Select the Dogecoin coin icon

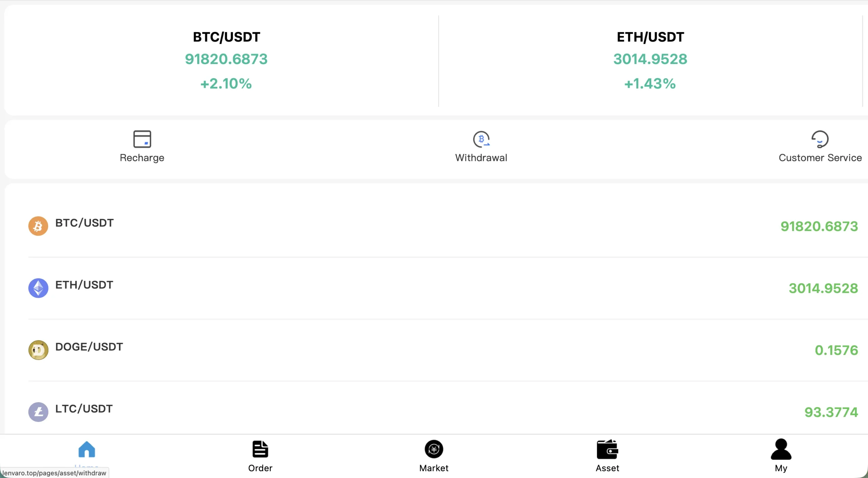(x=38, y=350)
